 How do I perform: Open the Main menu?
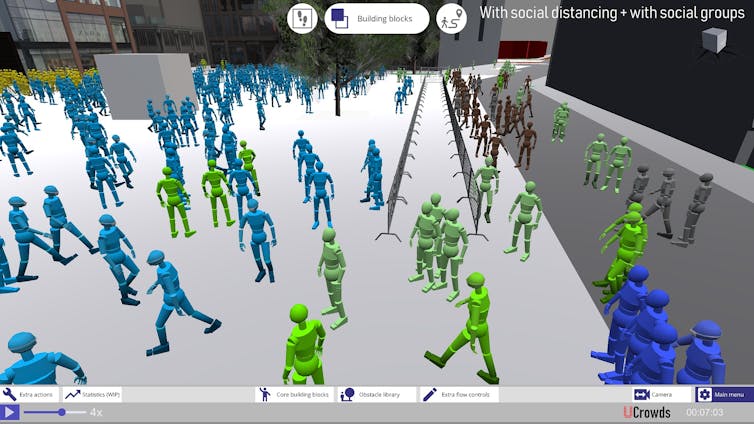coord(724,395)
